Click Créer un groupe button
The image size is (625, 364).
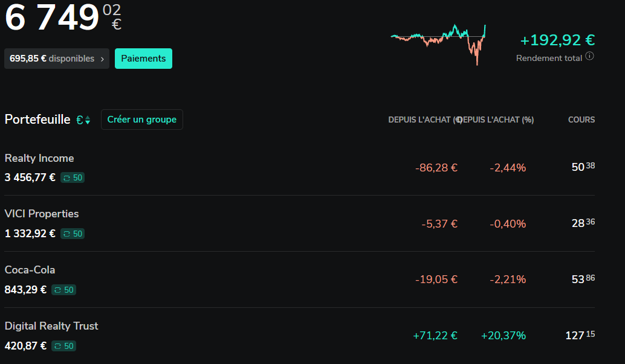[142, 120]
